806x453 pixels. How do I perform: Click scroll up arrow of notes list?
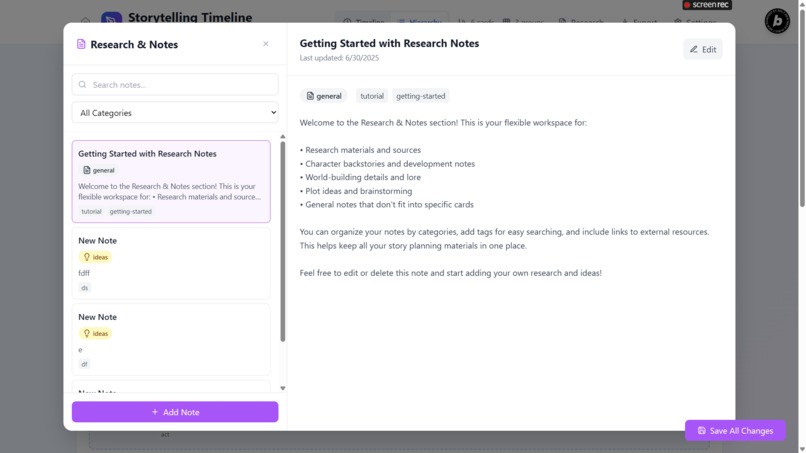[x=283, y=137]
